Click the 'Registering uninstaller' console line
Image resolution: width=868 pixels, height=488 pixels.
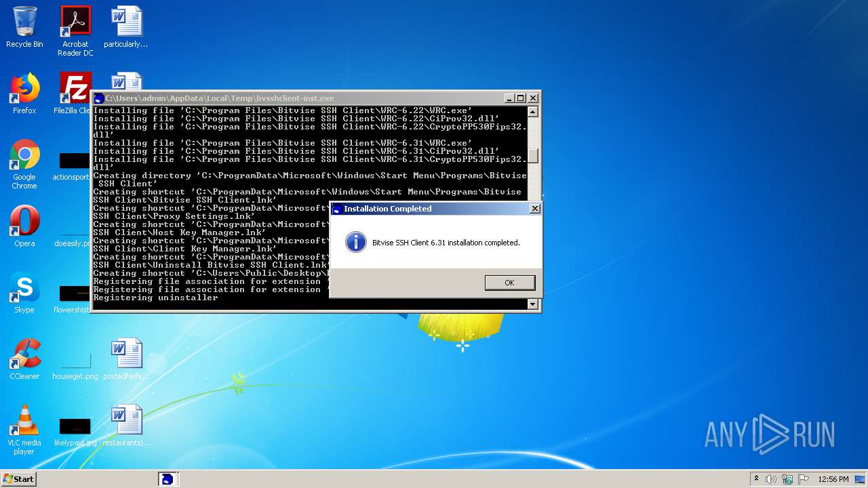tap(155, 298)
